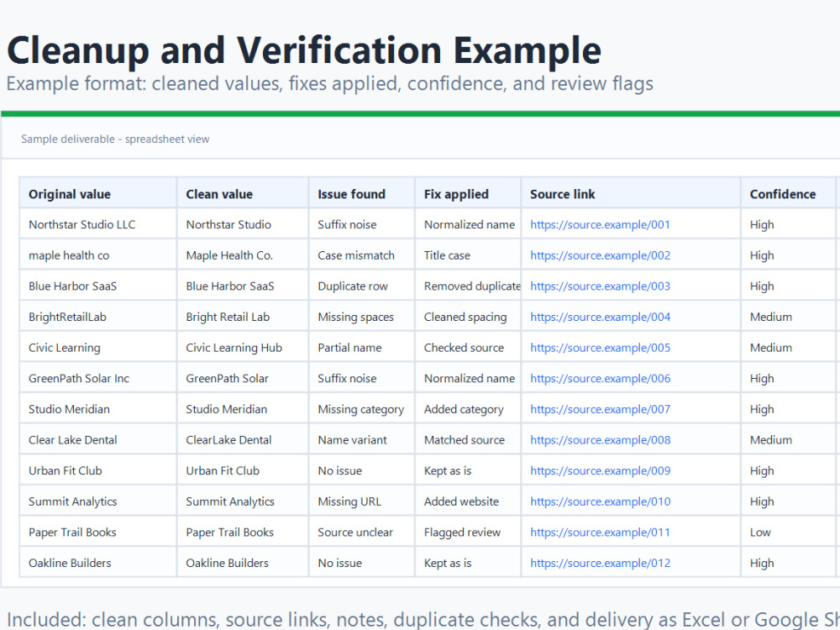This screenshot has width=840, height=630.
Task: Click the 'Missing URL' issue cell
Action: tap(361, 501)
